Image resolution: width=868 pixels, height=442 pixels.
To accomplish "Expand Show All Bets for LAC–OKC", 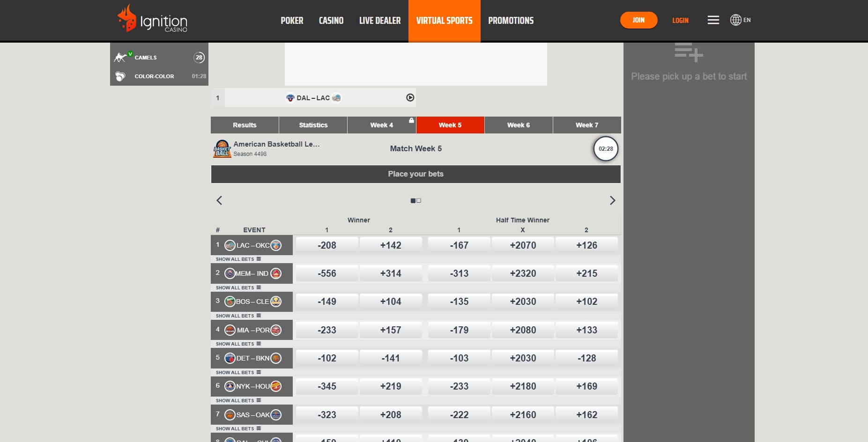I will pos(238,259).
